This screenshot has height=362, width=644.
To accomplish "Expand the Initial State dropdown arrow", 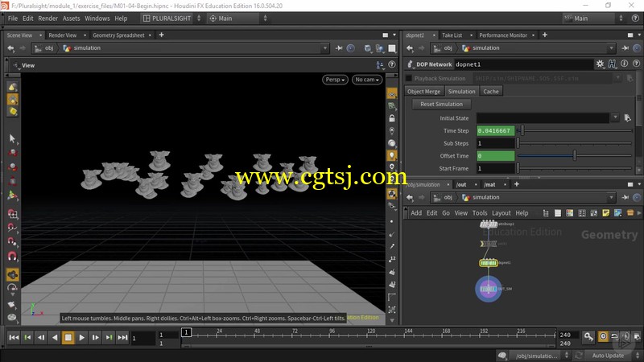I will coord(615,117).
